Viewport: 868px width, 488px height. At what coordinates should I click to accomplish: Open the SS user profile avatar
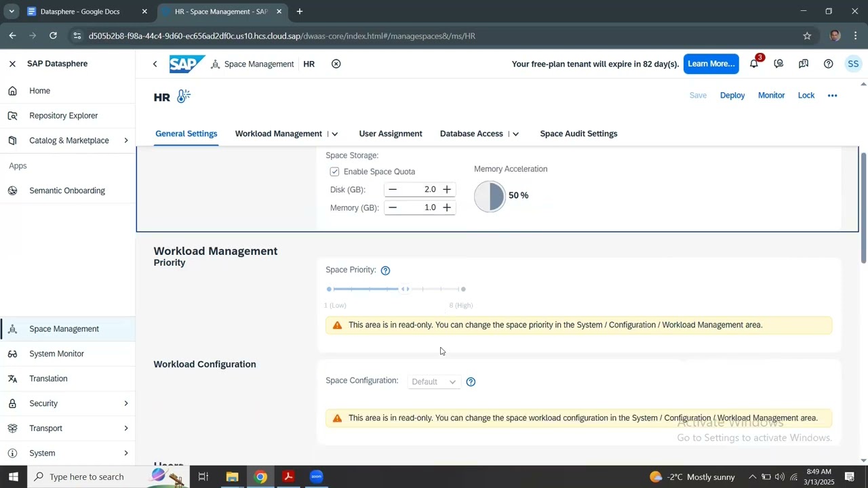[853, 64]
